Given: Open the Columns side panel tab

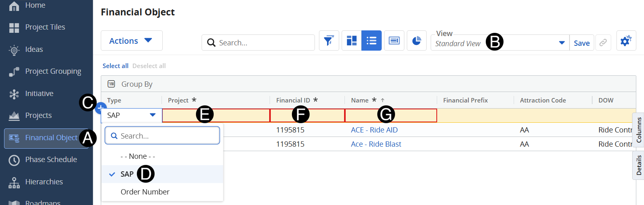Looking at the screenshot, I should point(638,130).
